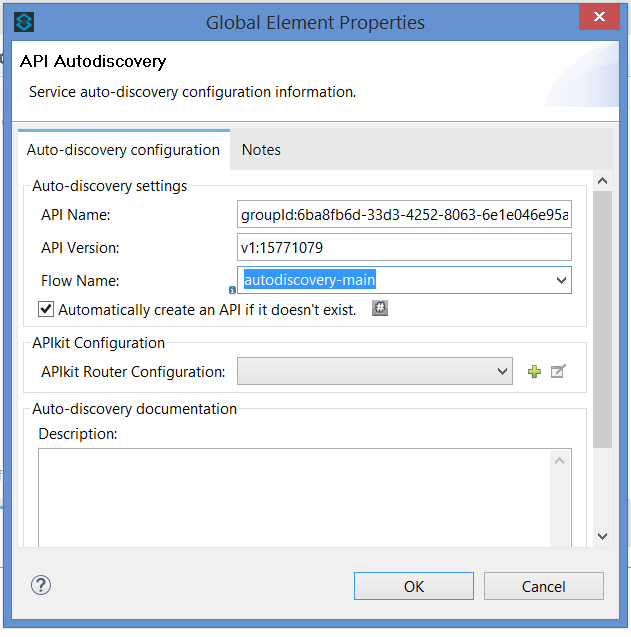The width and height of the screenshot is (631, 637).
Task: Open the APIkit Router Configuration dropdown
Action: click(503, 372)
